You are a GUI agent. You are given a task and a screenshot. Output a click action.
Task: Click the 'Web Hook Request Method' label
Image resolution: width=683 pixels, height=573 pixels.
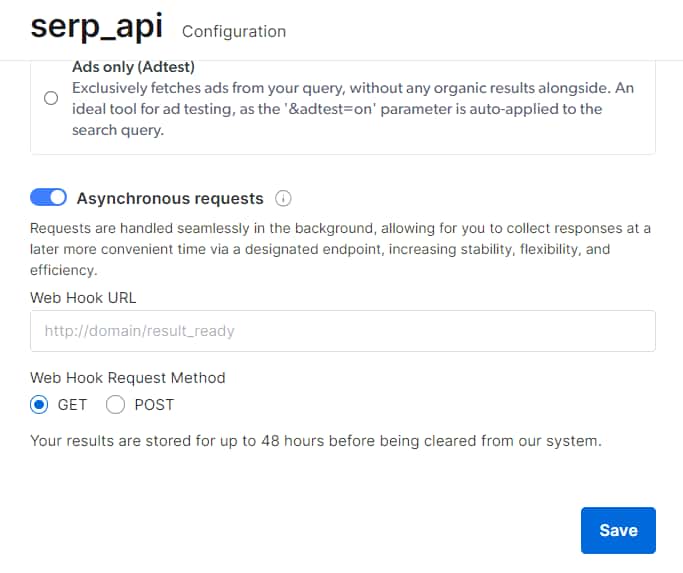[128, 378]
